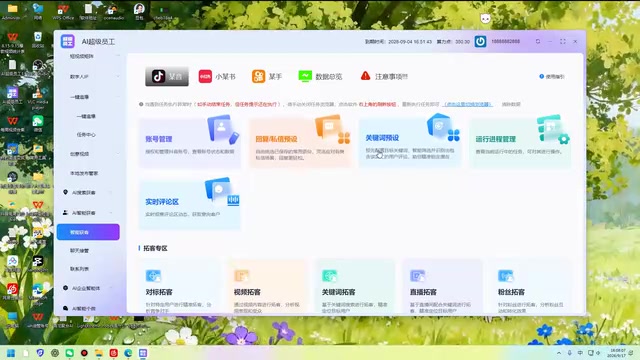Expand the 创意视频 sidebar group
This screenshot has height=360, width=640.
coord(89,154)
